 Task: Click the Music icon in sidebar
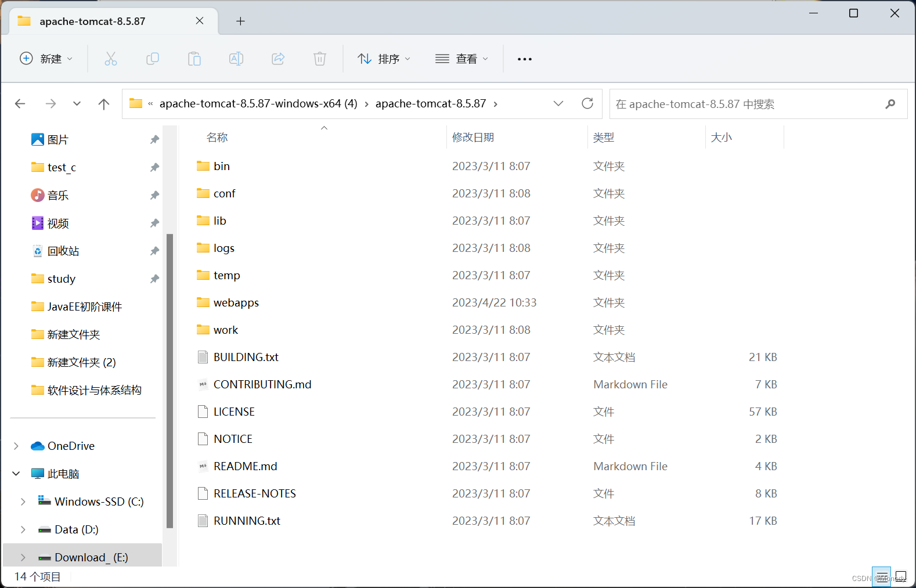tap(38, 195)
